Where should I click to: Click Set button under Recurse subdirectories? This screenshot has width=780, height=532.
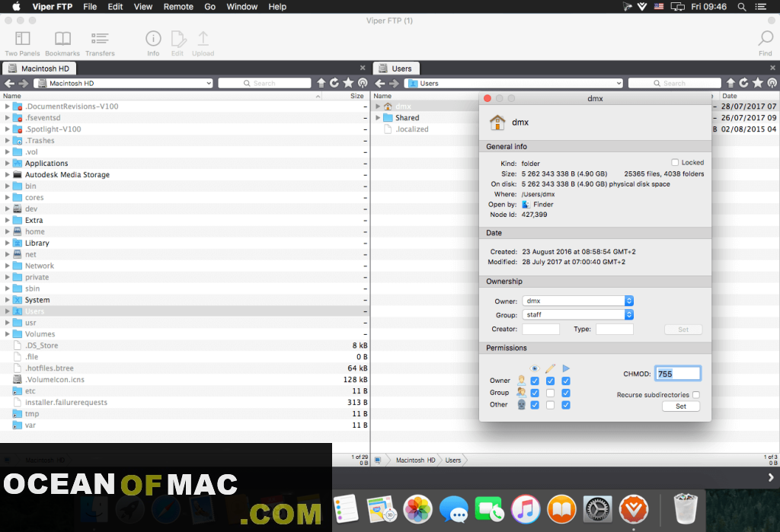pyautogui.click(x=681, y=406)
